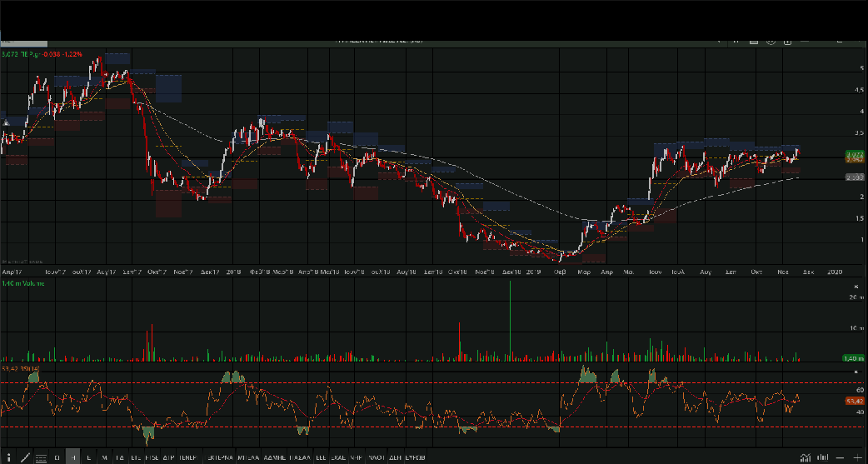Select the ΤΕΝΕΡ symbol tab
The image size is (868, 464).
(187, 457)
